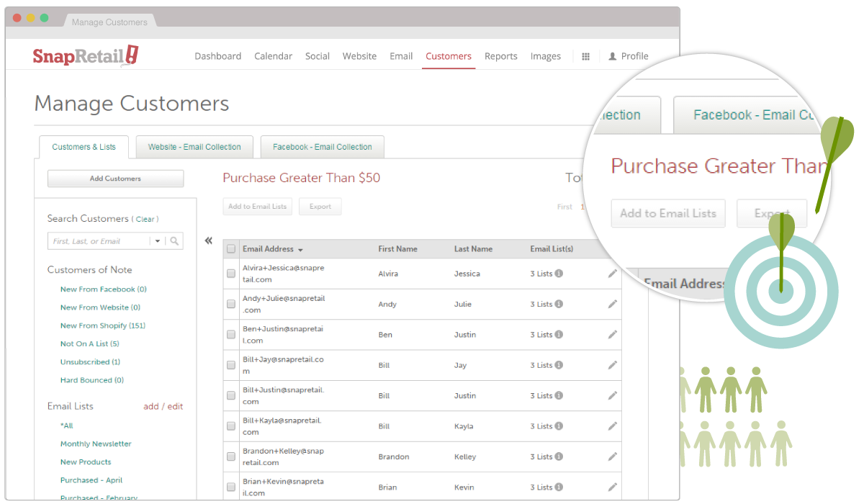Show list info for Brandon Kelley
864x504 pixels.
click(x=559, y=456)
